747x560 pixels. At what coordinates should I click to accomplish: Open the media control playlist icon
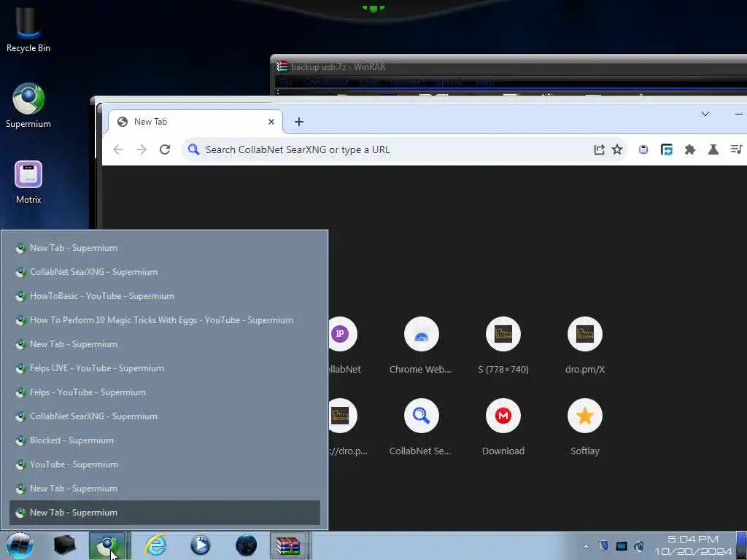tap(737, 149)
